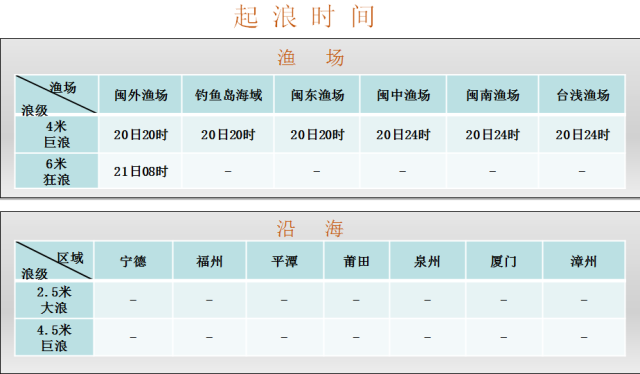
Task: Click the 闽南渔场 column header
Action: click(493, 95)
